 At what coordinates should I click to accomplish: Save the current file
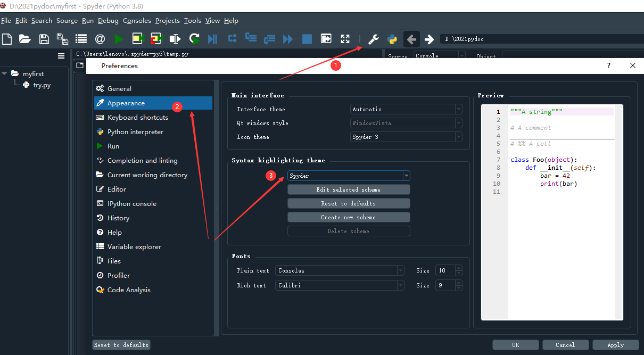point(44,39)
